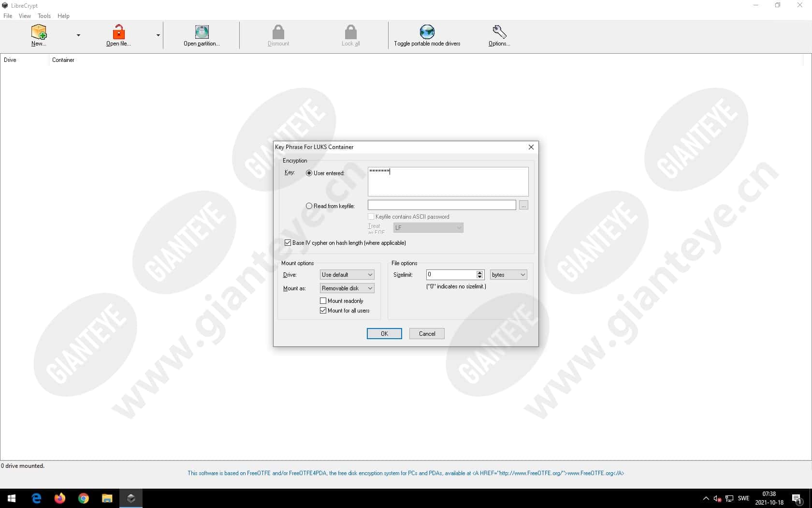This screenshot has height=508, width=812.
Task: Click the network tray icon
Action: pos(730,498)
